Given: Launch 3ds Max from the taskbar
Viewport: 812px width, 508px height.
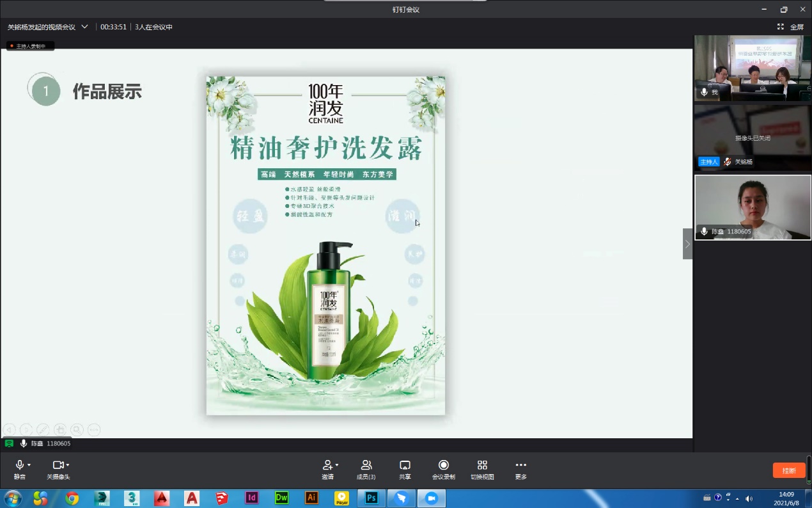Looking at the screenshot, I should (x=132, y=498).
